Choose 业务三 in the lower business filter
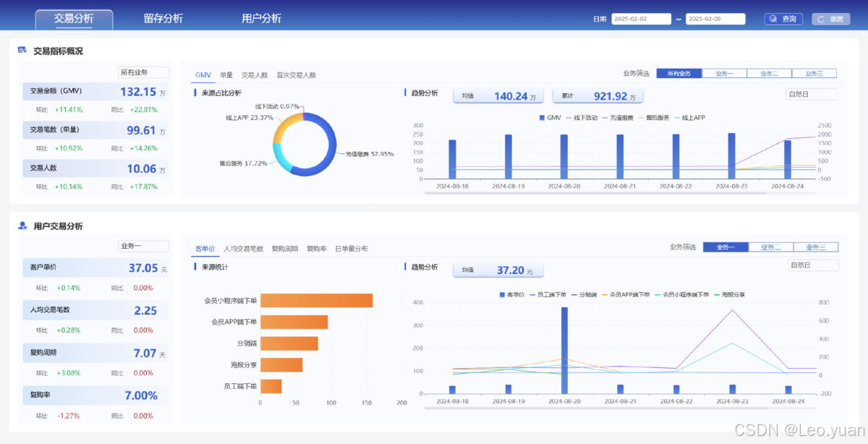 (x=816, y=247)
